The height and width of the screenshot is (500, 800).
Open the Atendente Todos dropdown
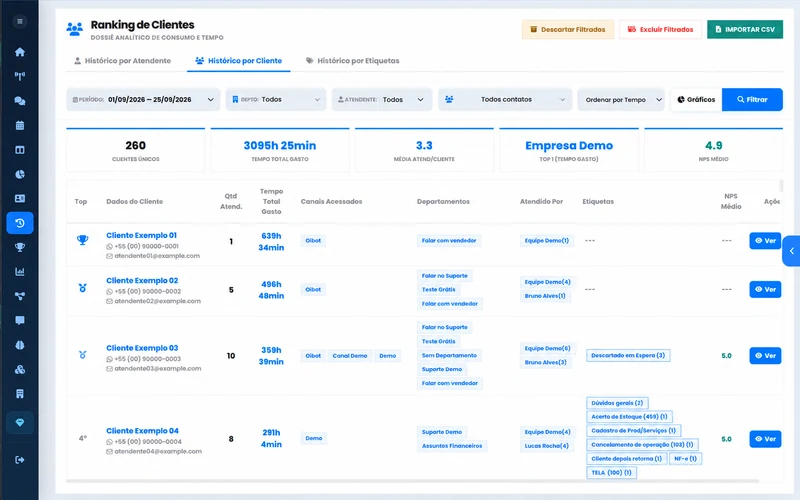tap(382, 99)
